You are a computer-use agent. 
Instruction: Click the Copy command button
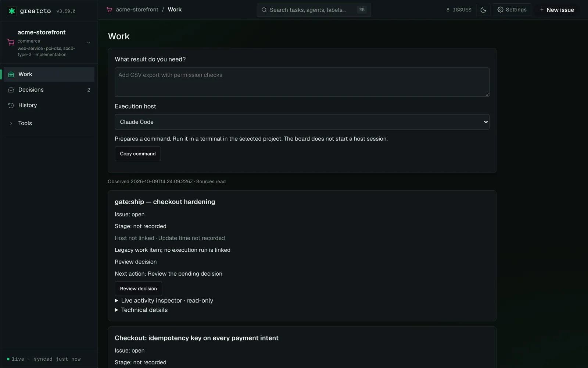tap(138, 154)
